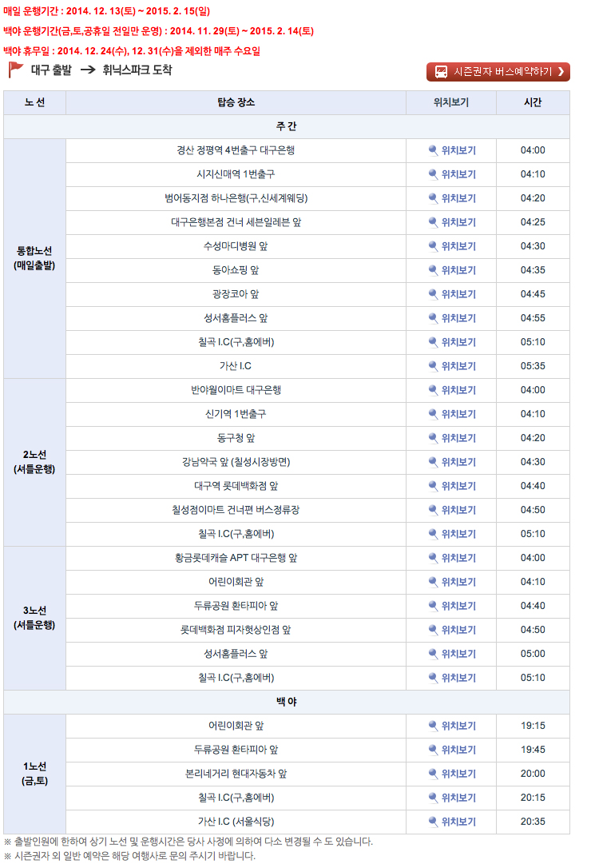Image resolution: width=591 pixels, height=868 pixels.
Task: Select the 주 간 section header row
Action: (x=287, y=126)
